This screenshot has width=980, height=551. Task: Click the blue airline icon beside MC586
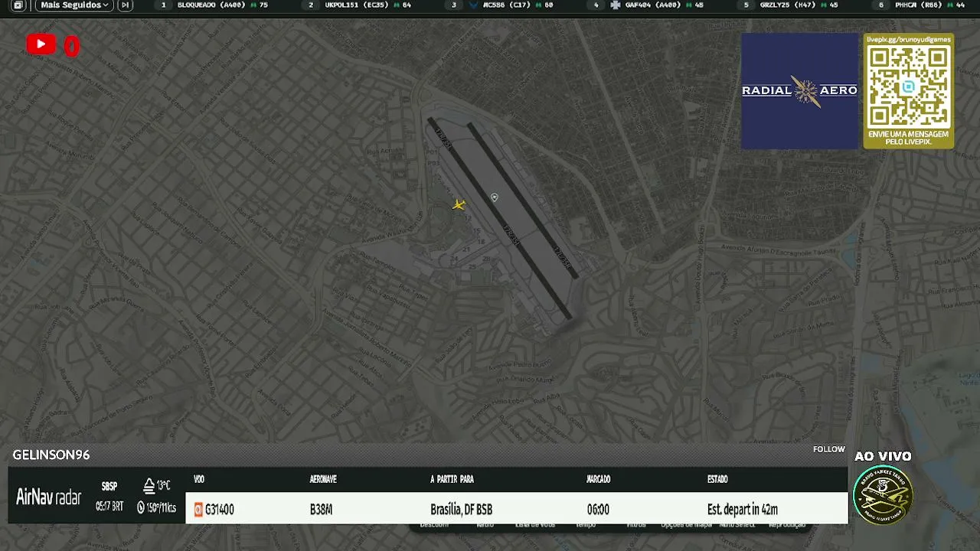click(474, 5)
